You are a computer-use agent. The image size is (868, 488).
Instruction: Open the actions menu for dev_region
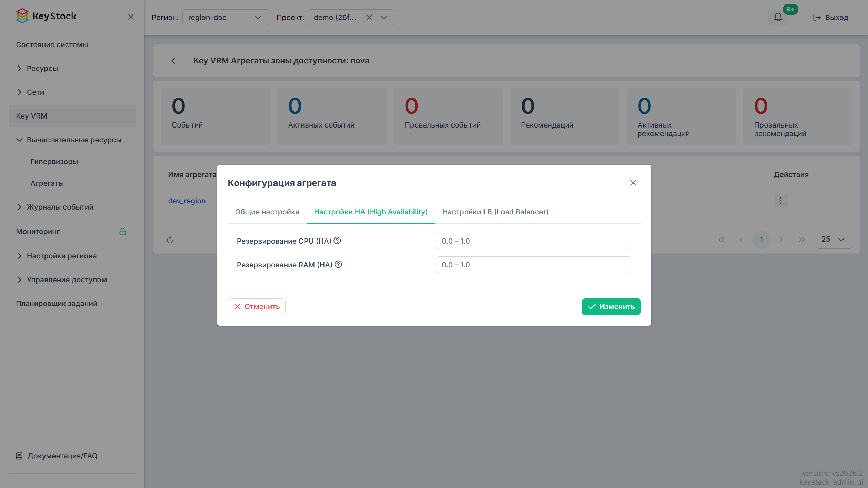coord(780,201)
